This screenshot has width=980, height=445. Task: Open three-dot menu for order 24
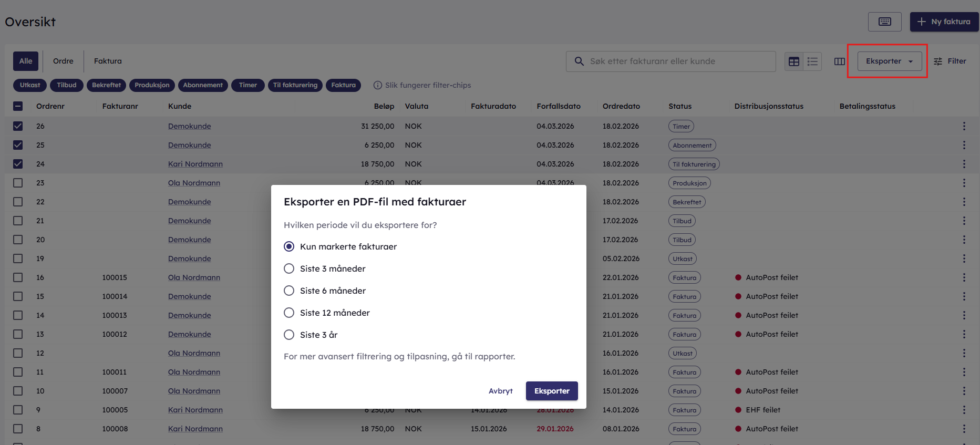(x=964, y=164)
